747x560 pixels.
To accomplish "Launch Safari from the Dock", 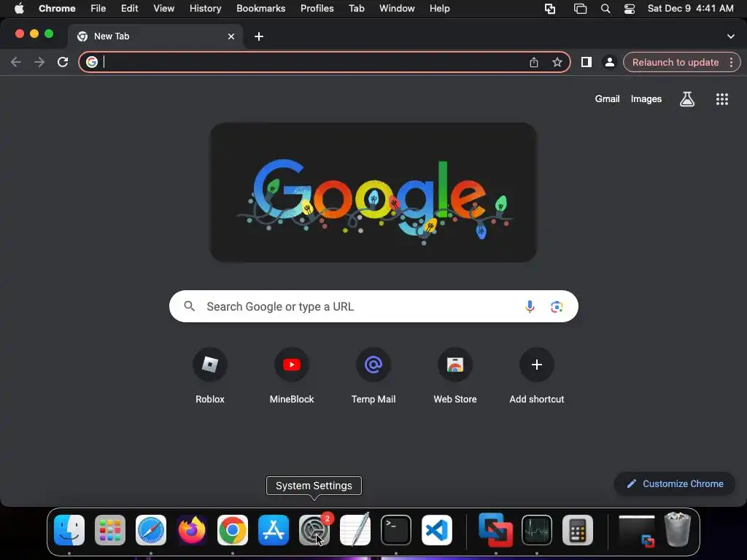I will (151, 530).
